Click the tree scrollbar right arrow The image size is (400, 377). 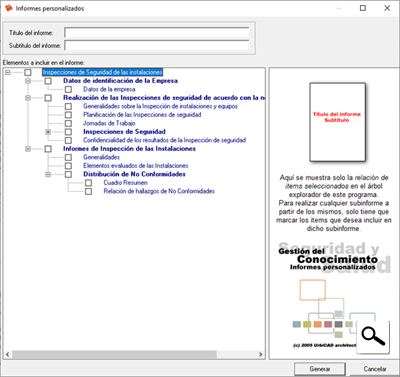point(261,354)
